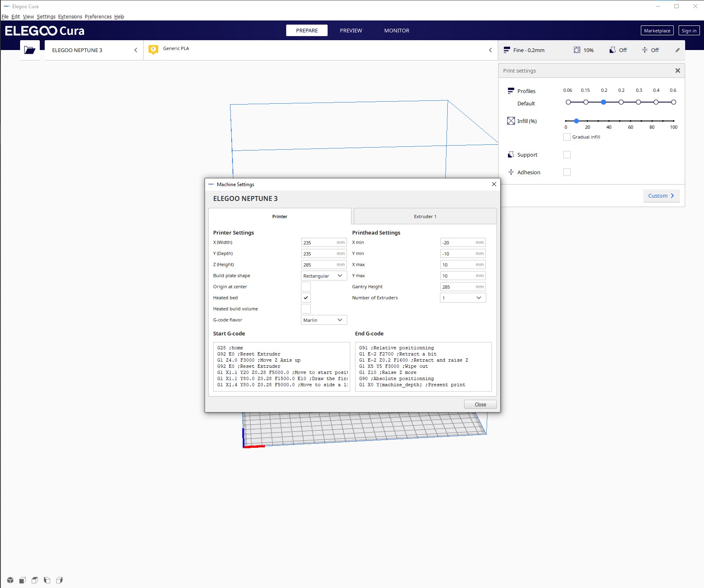Switch to the PREVIEW stage
The image size is (704, 588).
coord(351,30)
